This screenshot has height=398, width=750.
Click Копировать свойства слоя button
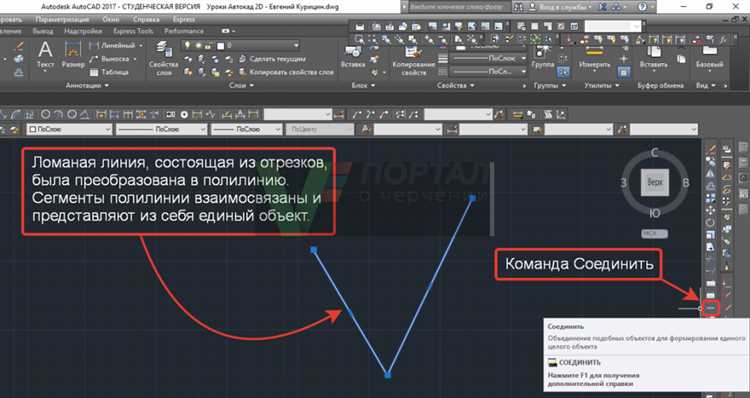click(x=286, y=72)
